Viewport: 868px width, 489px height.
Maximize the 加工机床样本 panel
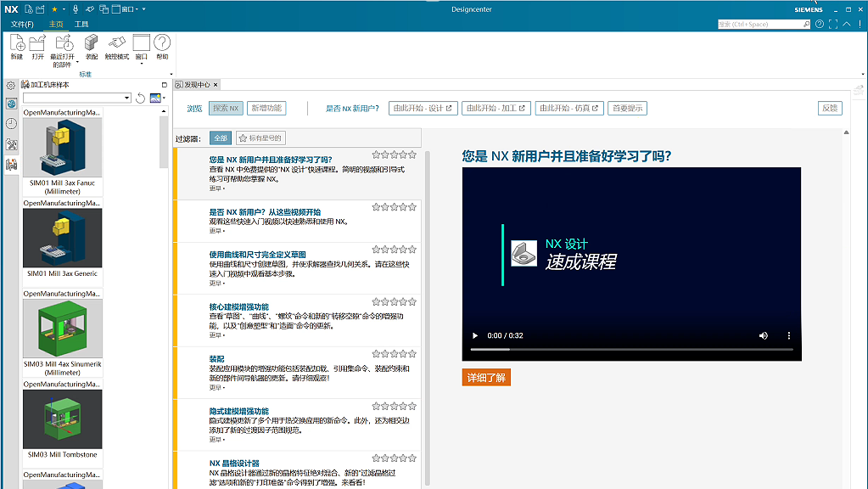(164, 85)
